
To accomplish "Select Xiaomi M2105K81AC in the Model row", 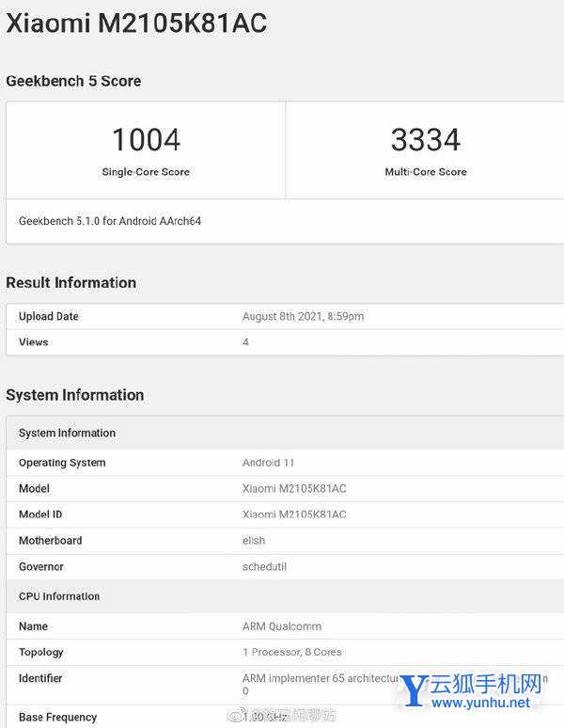I will [294, 489].
